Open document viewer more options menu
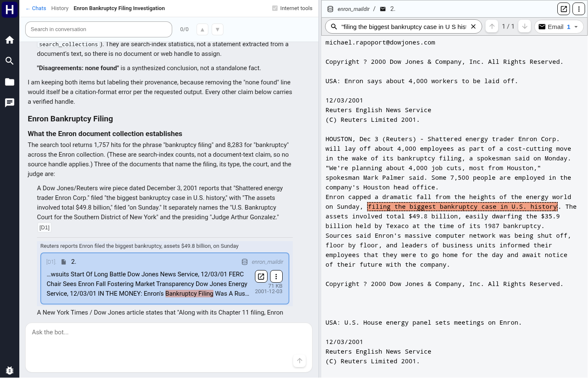Viewport: 588px width, 378px height. [x=579, y=9]
